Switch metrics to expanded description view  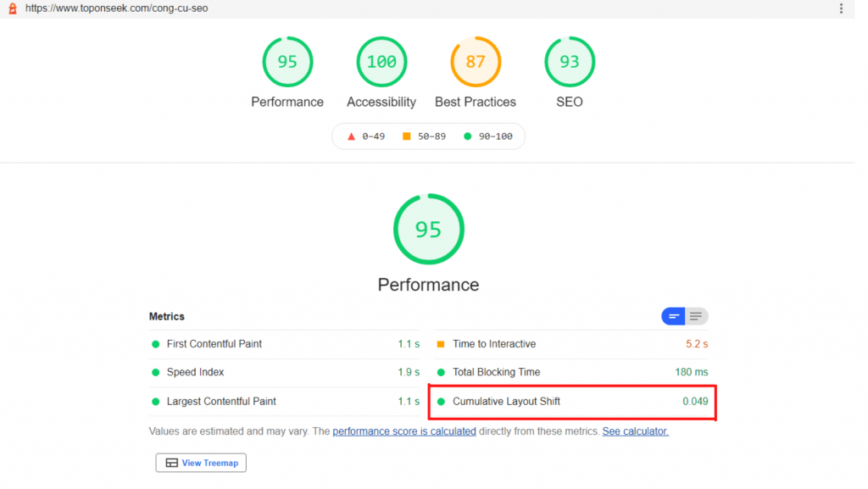tap(697, 316)
